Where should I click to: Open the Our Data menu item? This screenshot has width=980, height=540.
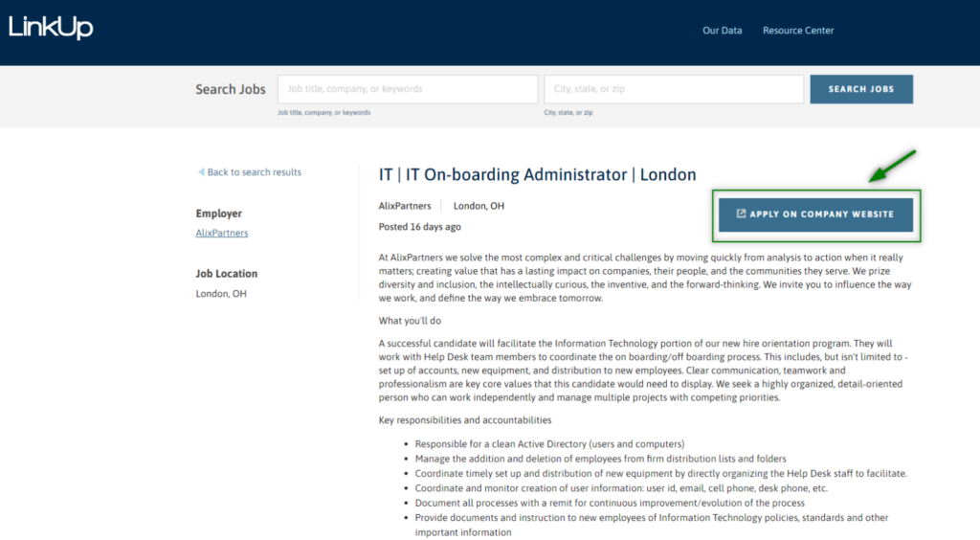pos(722,31)
